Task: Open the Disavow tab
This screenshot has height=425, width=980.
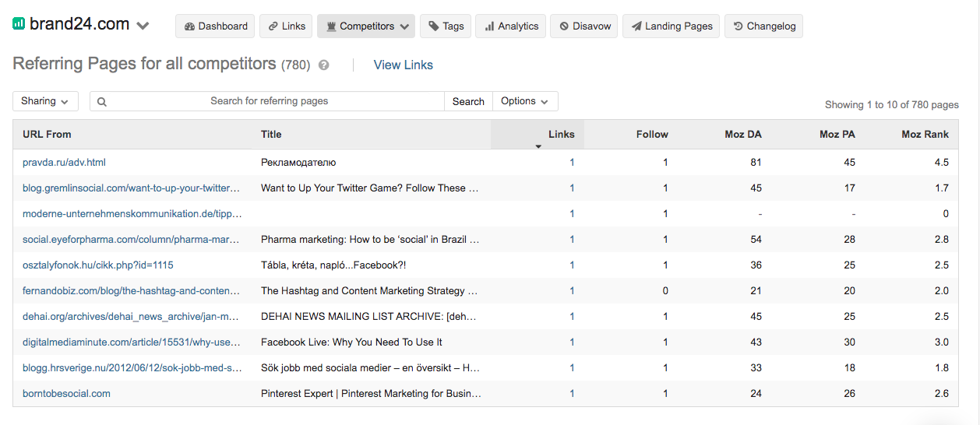Action: [584, 26]
